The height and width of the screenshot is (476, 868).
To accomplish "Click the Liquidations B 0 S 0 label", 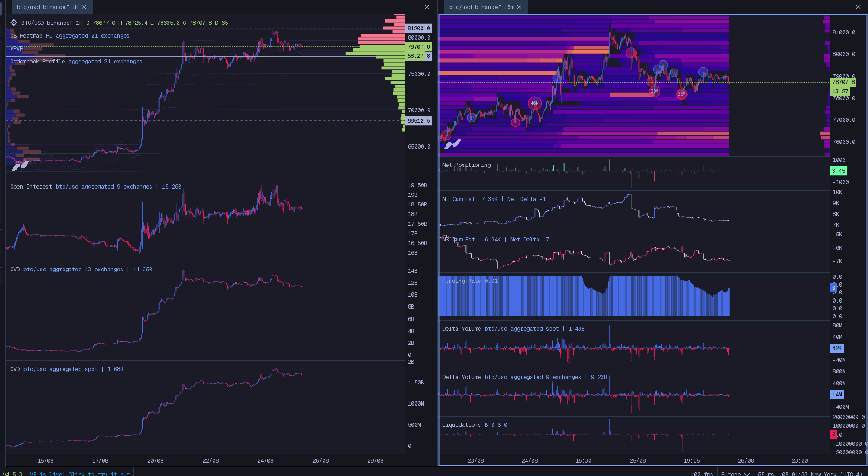I will tap(475, 425).
